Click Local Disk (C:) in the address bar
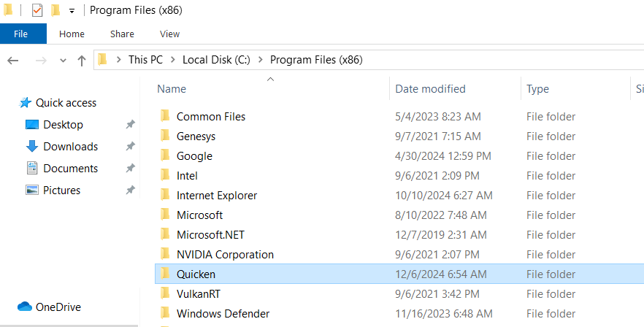The height and width of the screenshot is (327, 644). (x=216, y=60)
